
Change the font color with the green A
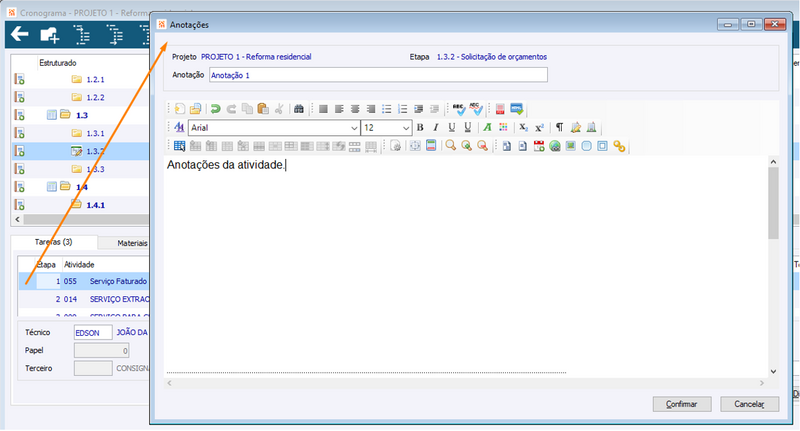click(x=487, y=127)
